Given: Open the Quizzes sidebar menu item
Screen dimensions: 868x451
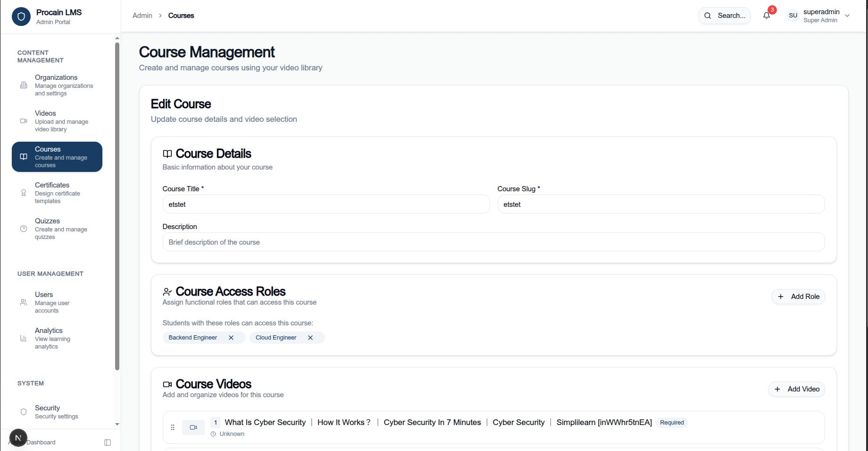Looking at the screenshot, I should point(57,229).
